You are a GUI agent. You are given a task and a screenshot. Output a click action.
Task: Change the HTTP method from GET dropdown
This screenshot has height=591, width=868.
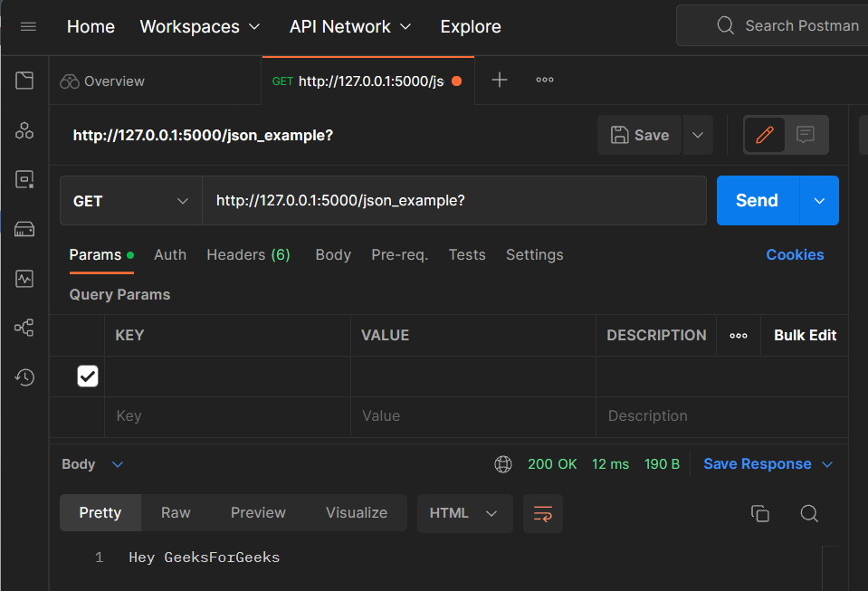(130, 201)
